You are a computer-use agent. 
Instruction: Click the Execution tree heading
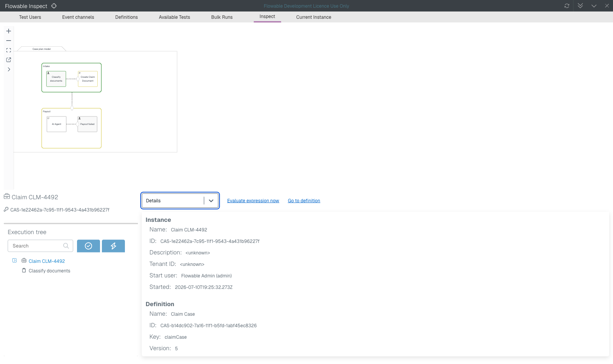click(27, 232)
